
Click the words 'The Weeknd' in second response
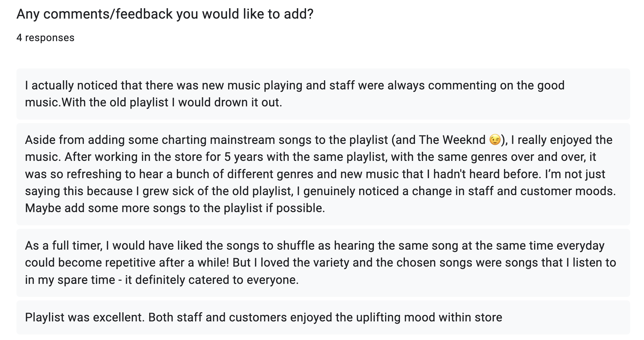click(452, 140)
